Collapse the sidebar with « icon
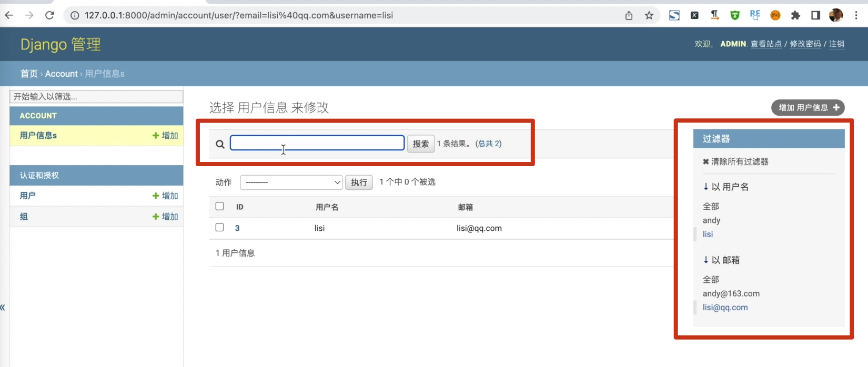This screenshot has height=367, width=868. point(3,308)
